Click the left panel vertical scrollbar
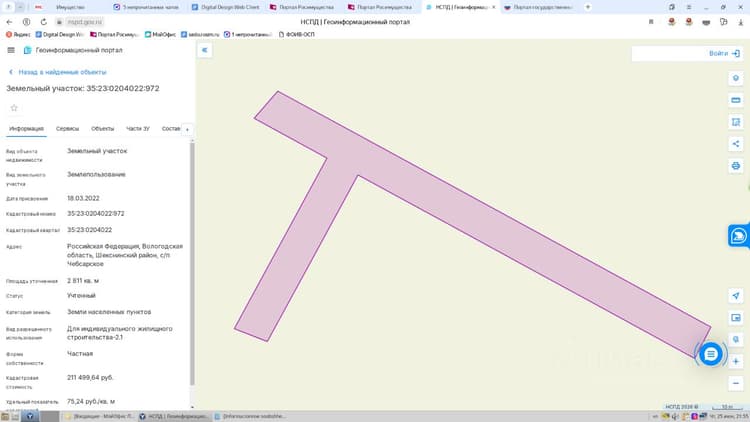This screenshot has width=750, height=422. 192,263
